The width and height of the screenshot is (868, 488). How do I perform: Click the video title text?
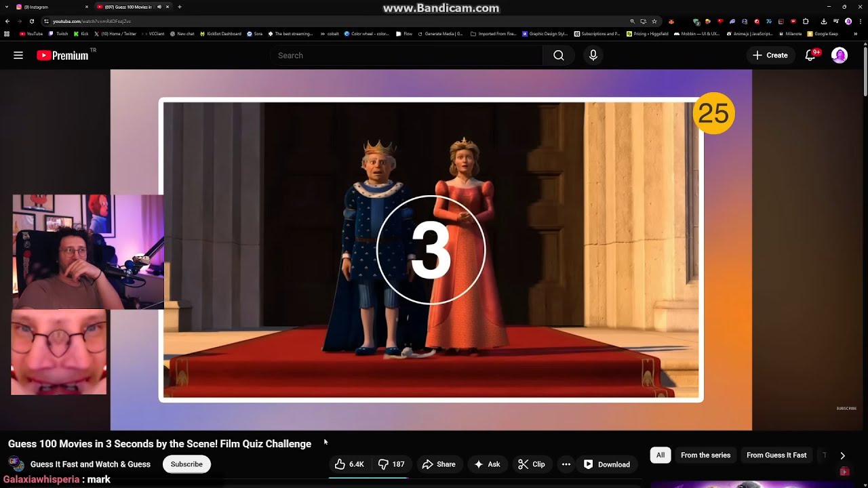tap(159, 444)
